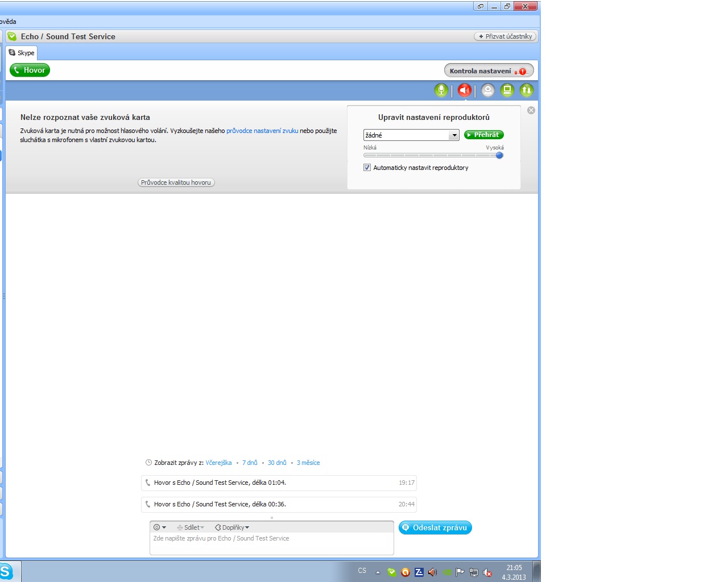Viewport: 728px width, 582px height.
Task: Send message with Odeslat zprávu
Action: (x=435, y=527)
